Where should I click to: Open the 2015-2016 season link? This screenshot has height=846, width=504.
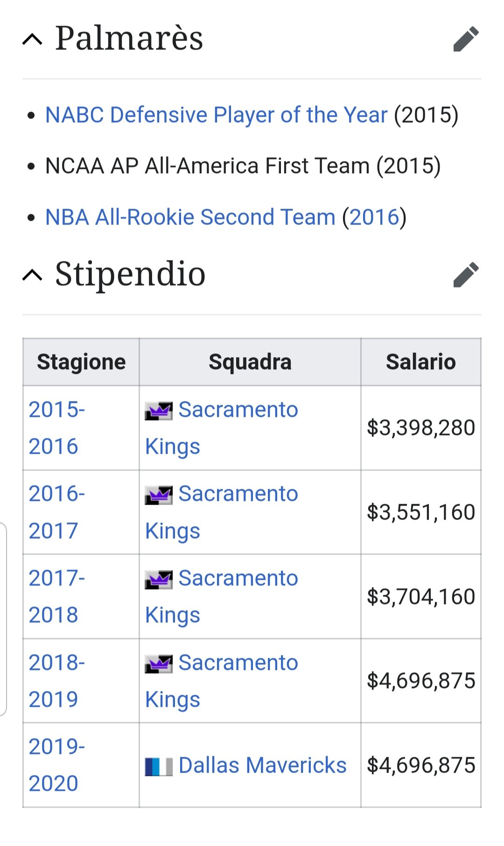56,428
